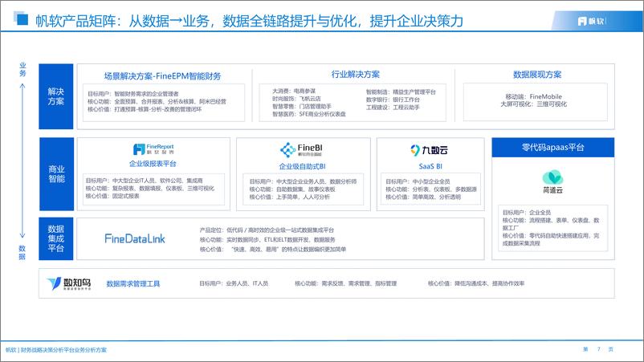Click text 智慧医药：SFE商业分析仪表盘
644x362 pixels.
tap(309, 114)
